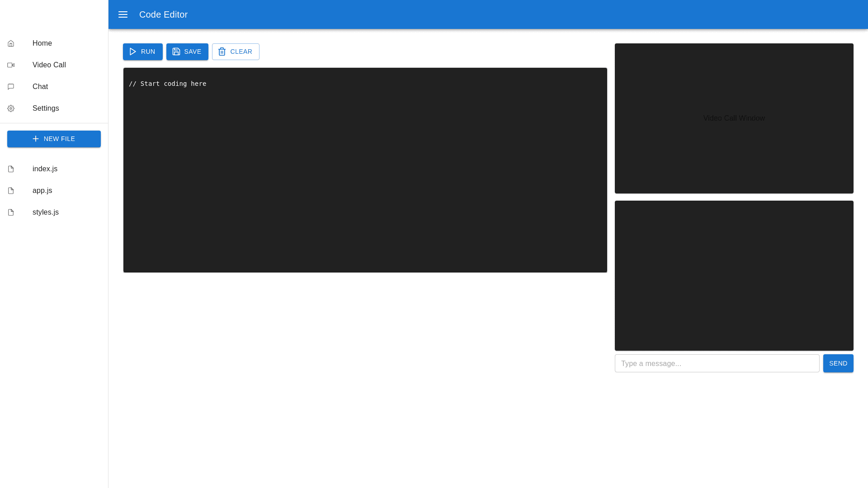Click the Chat speech bubble icon

11,87
